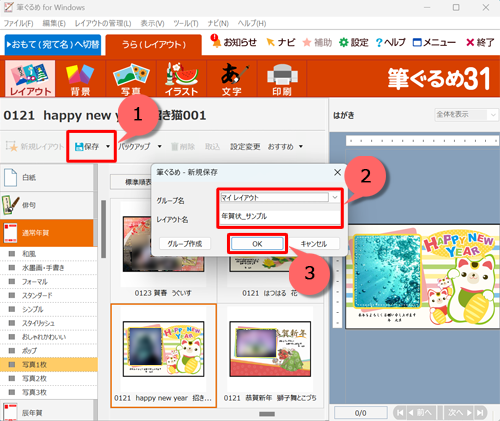Click グループ作成 button in dialog
Image resolution: width=500 pixels, height=421 pixels.
pyautogui.click(x=185, y=244)
